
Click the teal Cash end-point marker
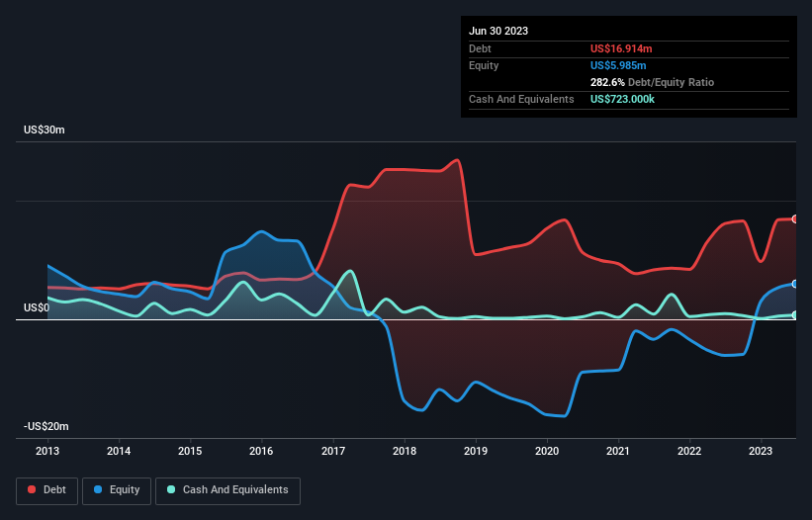(x=795, y=314)
